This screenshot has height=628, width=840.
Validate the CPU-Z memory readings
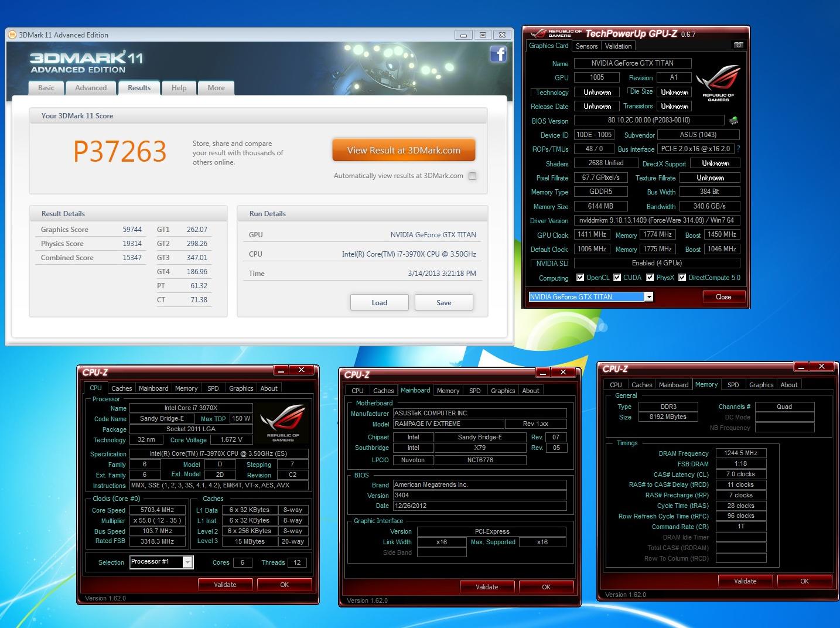click(x=745, y=581)
